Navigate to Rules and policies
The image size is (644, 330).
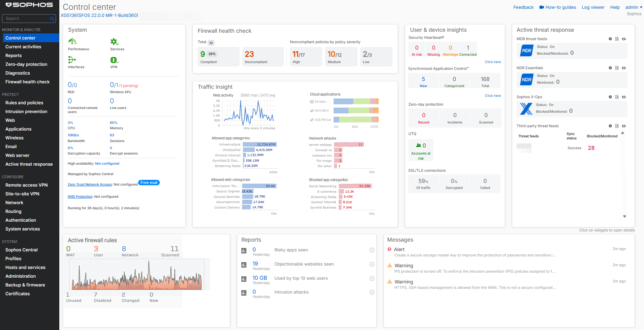[24, 103]
